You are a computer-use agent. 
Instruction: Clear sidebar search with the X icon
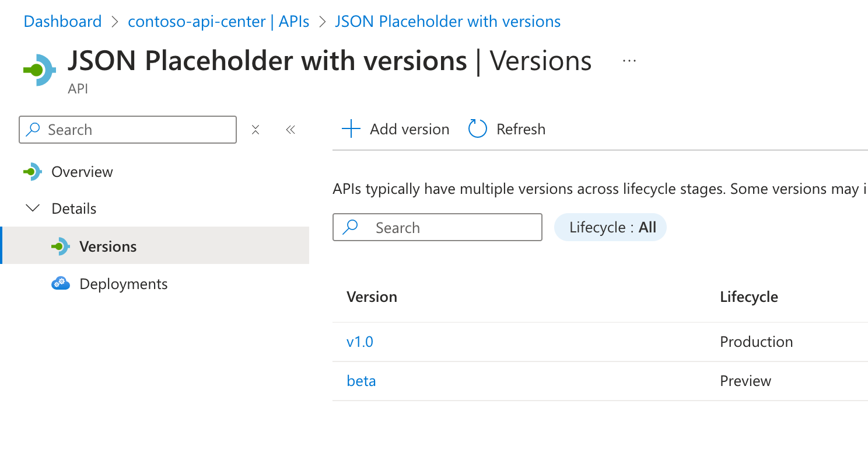pos(256,130)
